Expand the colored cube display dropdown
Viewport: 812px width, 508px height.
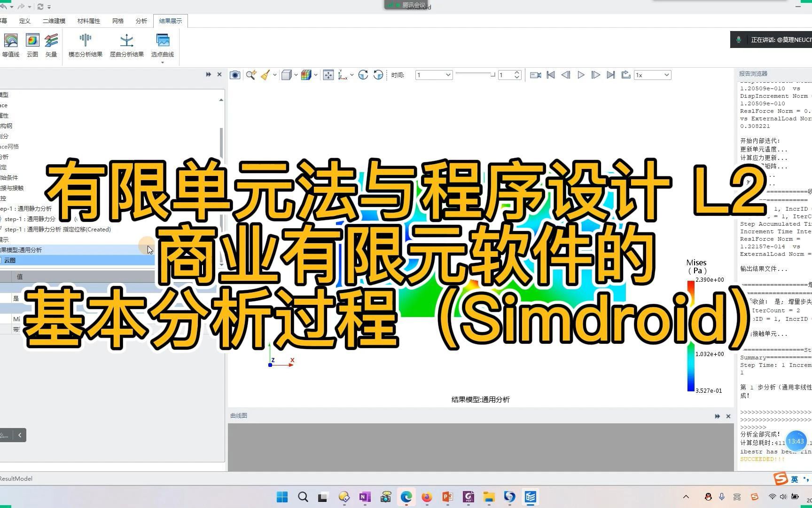coord(316,75)
